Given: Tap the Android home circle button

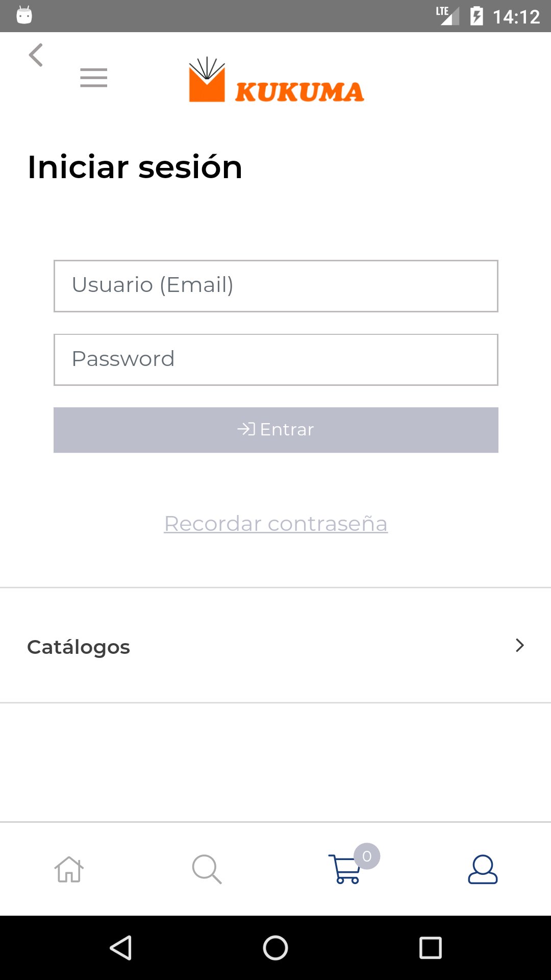Looking at the screenshot, I should click(275, 948).
